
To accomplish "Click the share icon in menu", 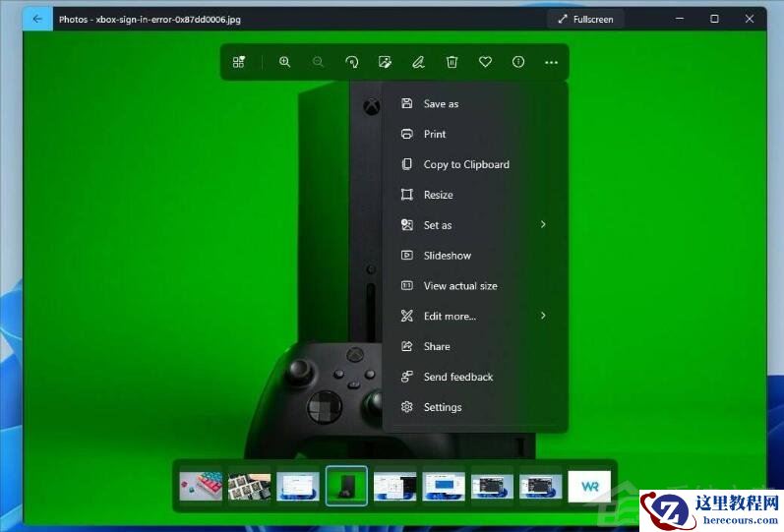I will click(x=407, y=346).
